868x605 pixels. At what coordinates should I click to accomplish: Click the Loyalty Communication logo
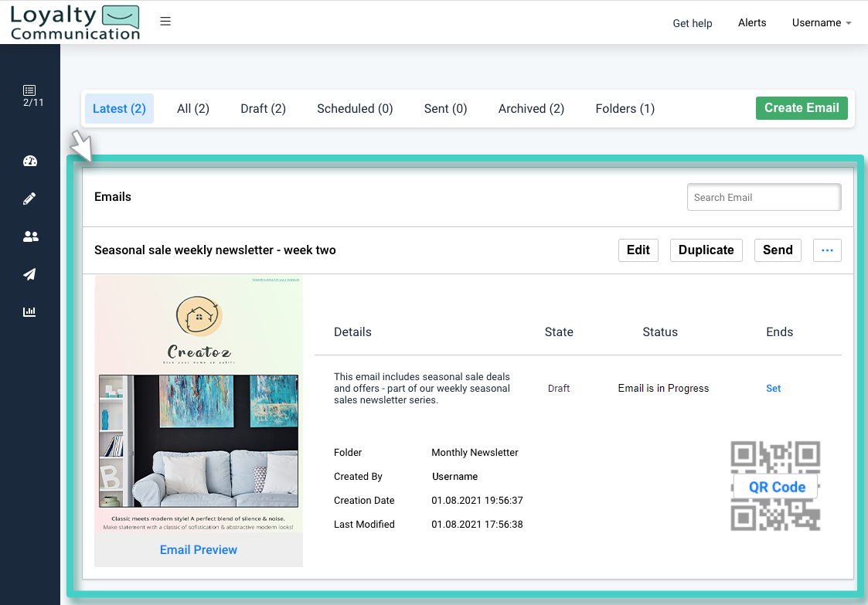[x=74, y=22]
